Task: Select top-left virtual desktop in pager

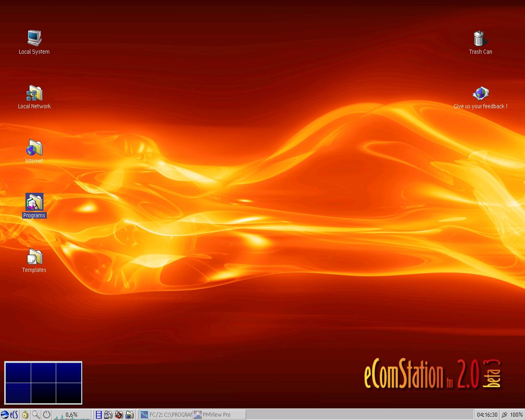Action: click(18, 372)
